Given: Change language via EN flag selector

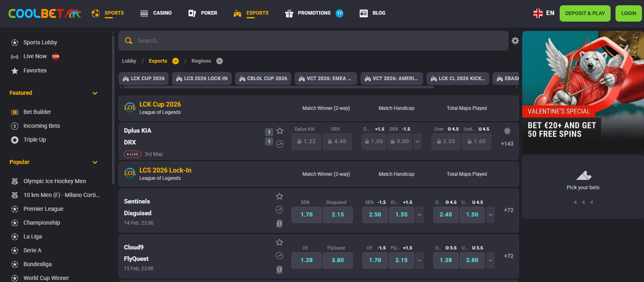Looking at the screenshot, I should [x=544, y=13].
